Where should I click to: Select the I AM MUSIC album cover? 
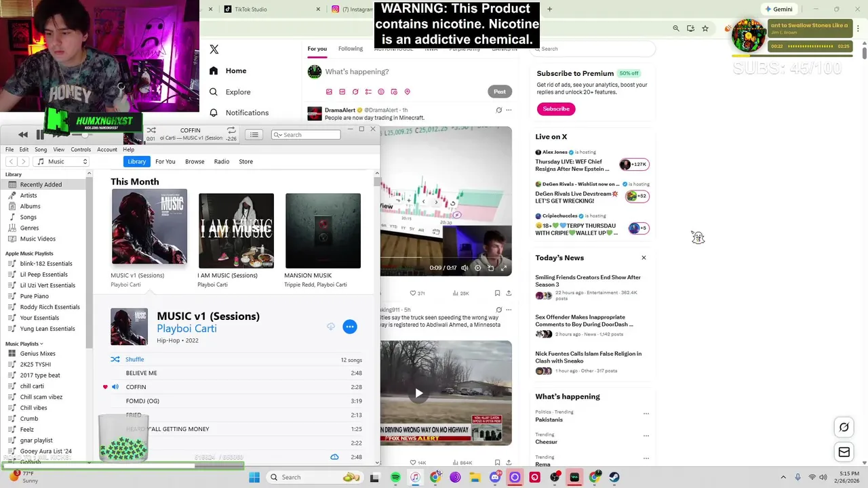tap(236, 230)
